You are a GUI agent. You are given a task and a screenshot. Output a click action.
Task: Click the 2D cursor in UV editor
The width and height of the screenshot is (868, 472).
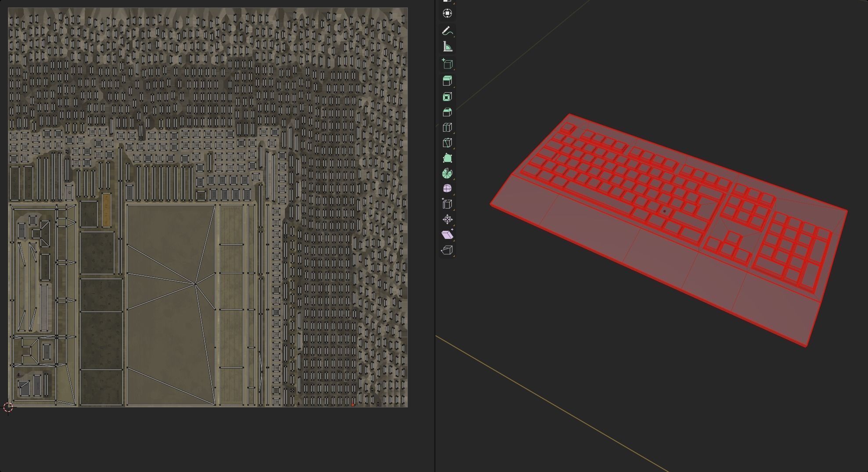click(x=8, y=407)
